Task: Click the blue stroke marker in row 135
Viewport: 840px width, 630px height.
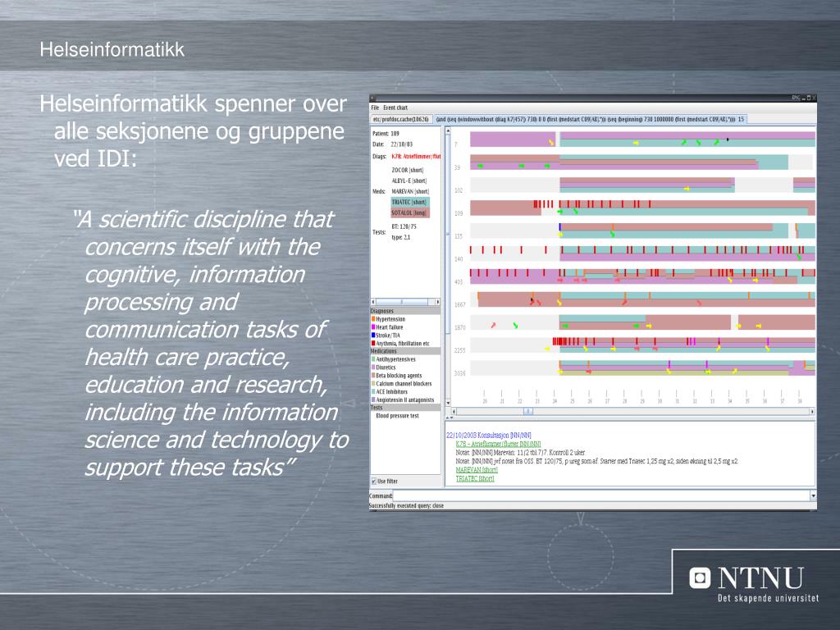Action: 559,227
